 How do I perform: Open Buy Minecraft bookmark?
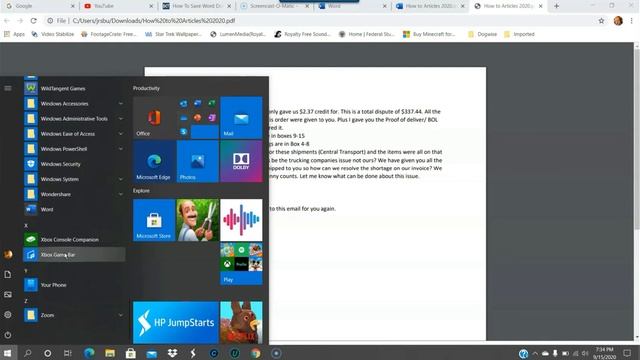429,34
